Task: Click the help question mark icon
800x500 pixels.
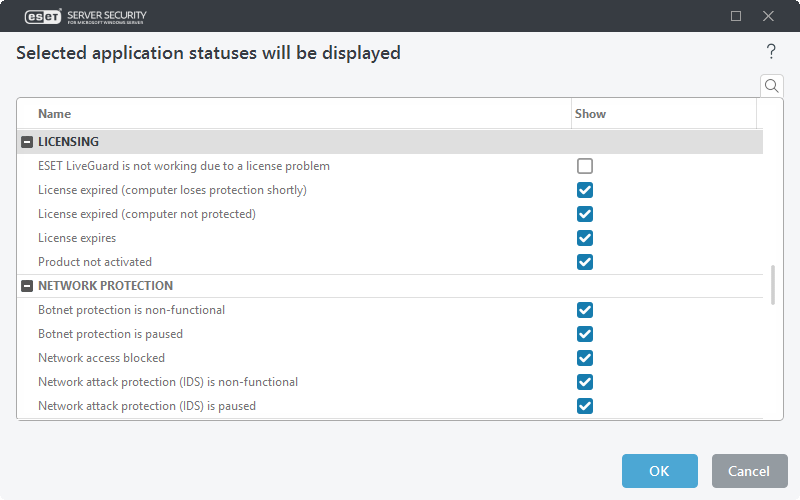Action: click(x=771, y=52)
